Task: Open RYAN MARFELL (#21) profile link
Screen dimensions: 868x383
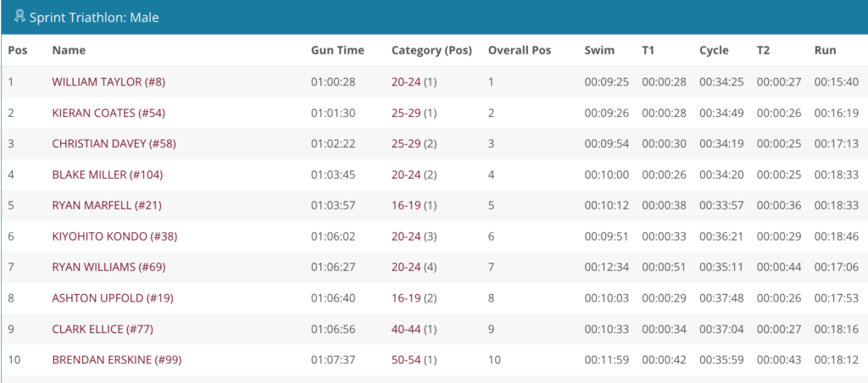Action: pyautogui.click(x=103, y=206)
